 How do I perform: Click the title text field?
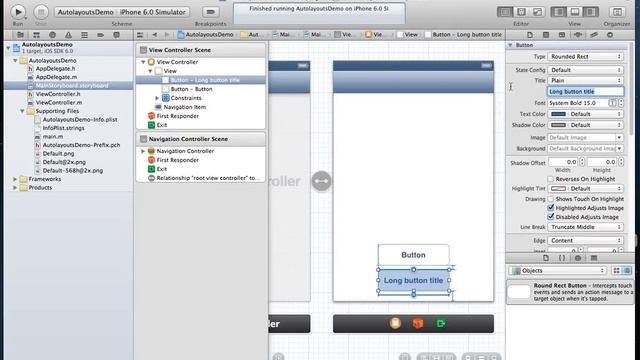coord(585,91)
